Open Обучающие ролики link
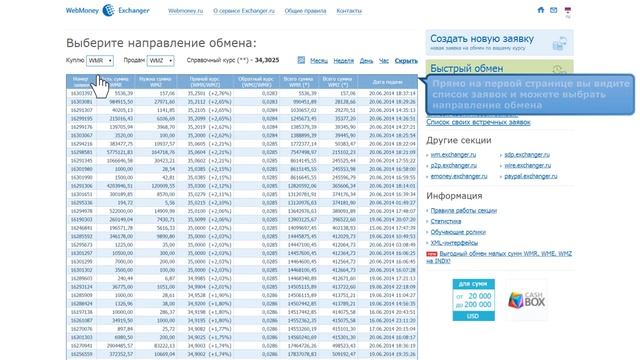The height and width of the screenshot is (360, 640). (x=458, y=232)
